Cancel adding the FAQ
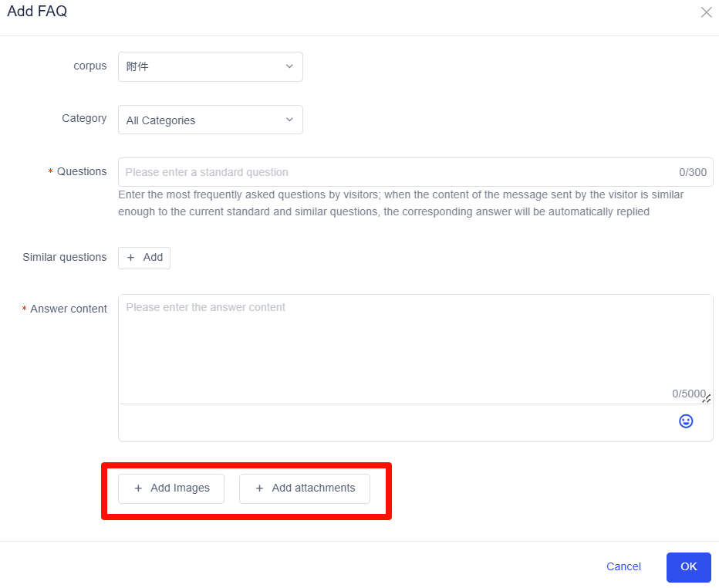This screenshot has height=588, width=719. [x=623, y=566]
